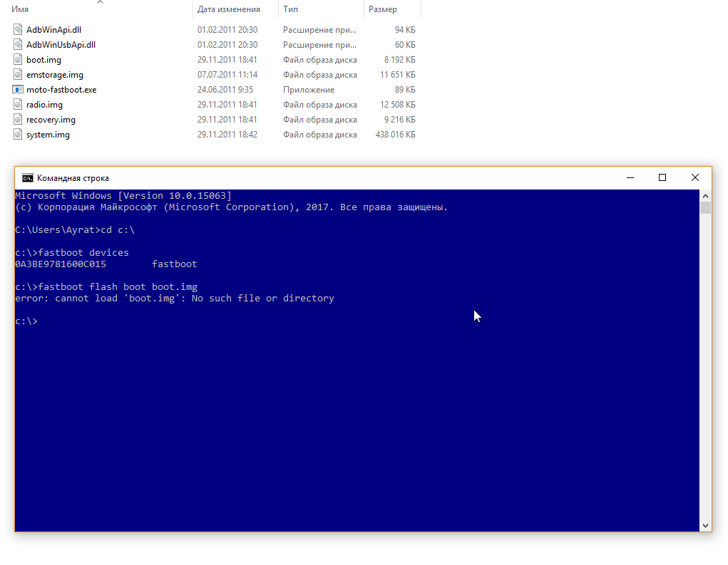Click the last c:\> prompt line

[26, 321]
